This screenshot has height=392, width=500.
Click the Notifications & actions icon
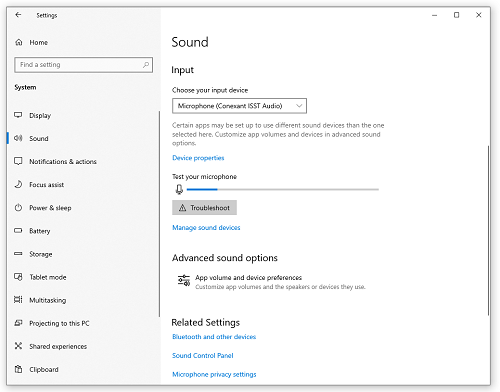pyautogui.click(x=18, y=161)
